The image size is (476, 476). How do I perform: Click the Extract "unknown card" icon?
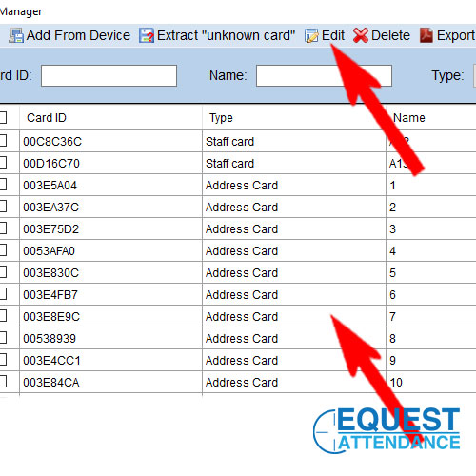pos(147,35)
